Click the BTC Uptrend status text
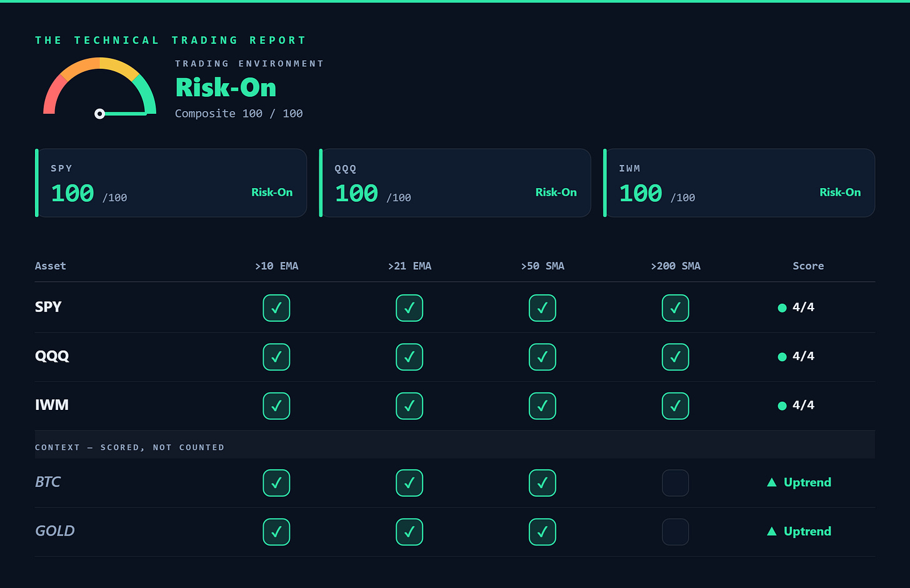 807,482
